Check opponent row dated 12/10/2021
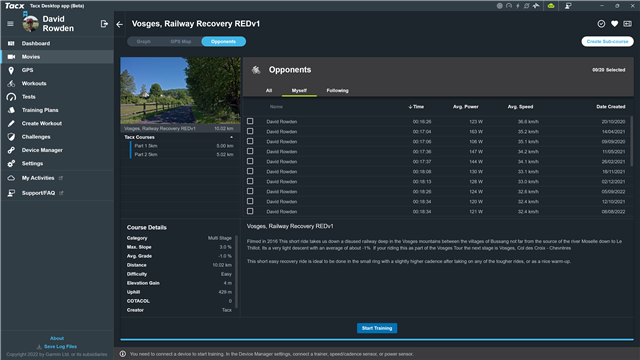640x360 pixels. pyautogui.click(x=250, y=201)
